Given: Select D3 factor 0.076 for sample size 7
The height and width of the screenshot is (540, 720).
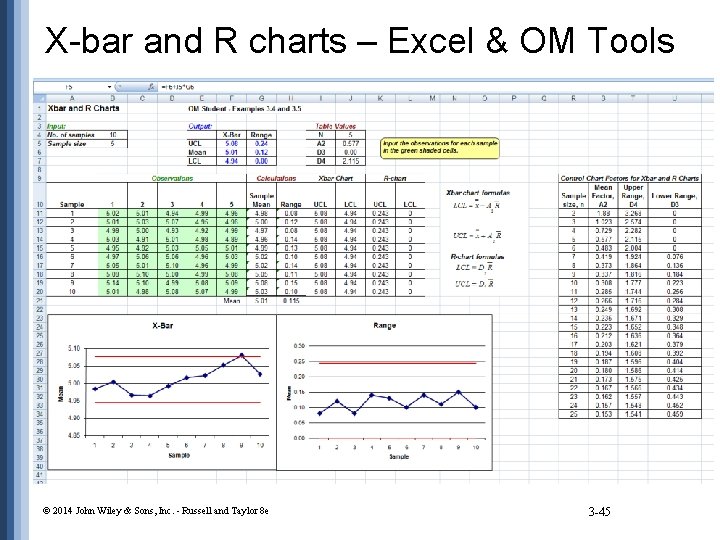Looking at the screenshot, I should 675,257.
